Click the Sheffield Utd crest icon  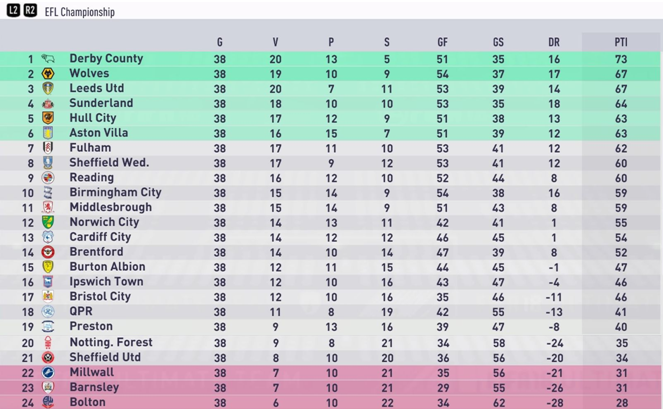pyautogui.click(x=48, y=358)
